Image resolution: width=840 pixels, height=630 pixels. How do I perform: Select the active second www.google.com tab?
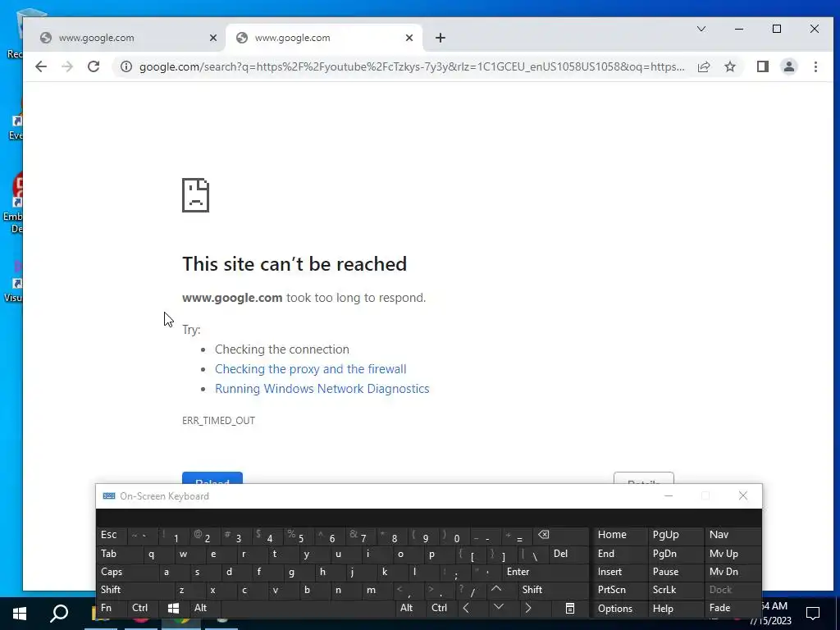tap(324, 38)
